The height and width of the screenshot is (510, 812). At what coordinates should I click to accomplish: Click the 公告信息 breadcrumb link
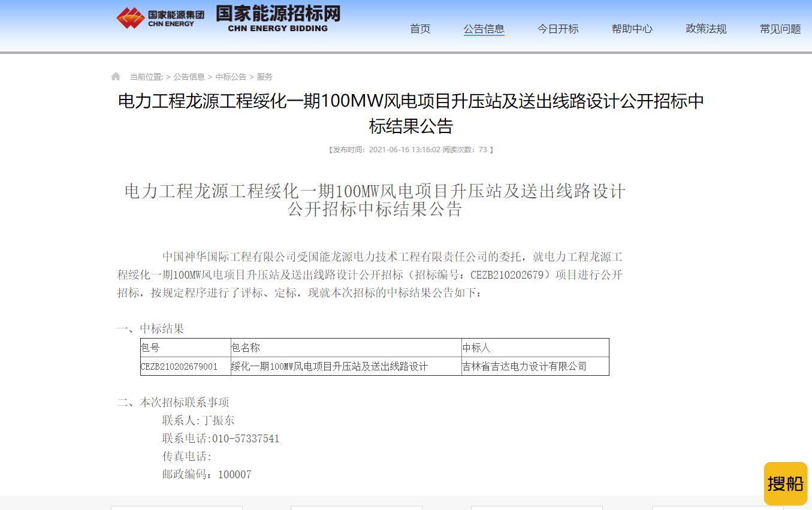coord(189,77)
